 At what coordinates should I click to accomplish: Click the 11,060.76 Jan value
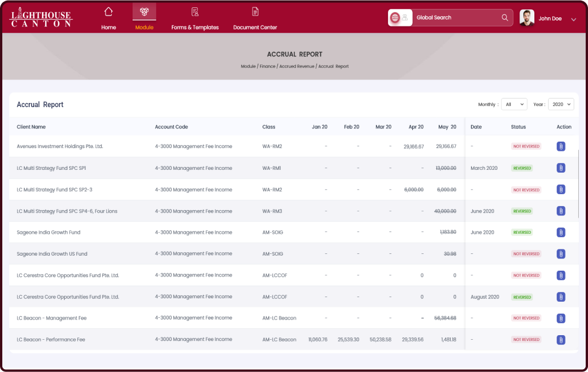point(318,340)
